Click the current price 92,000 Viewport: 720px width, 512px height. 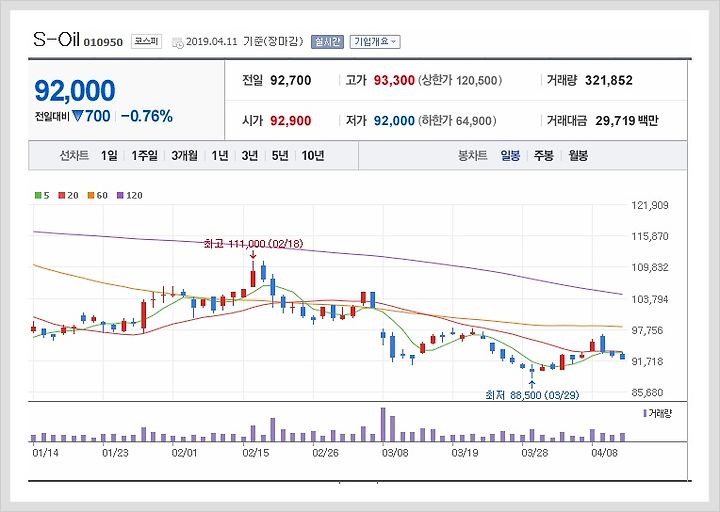coord(75,90)
